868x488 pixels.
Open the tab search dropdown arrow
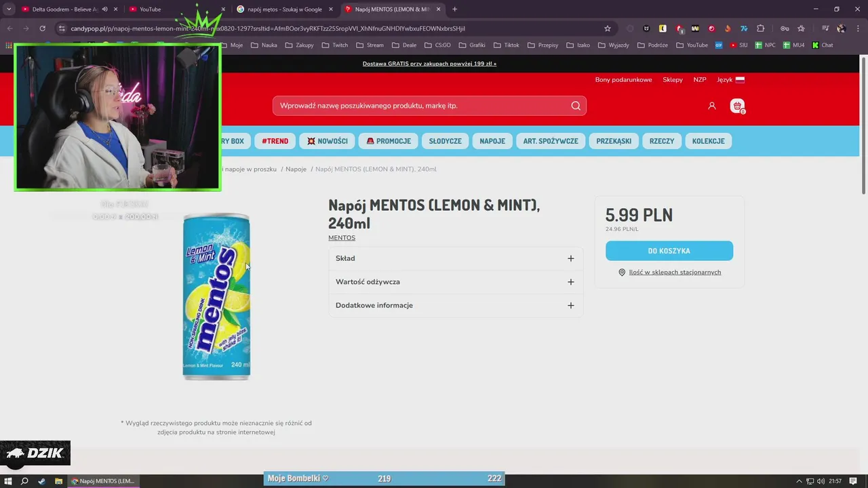click(x=9, y=9)
